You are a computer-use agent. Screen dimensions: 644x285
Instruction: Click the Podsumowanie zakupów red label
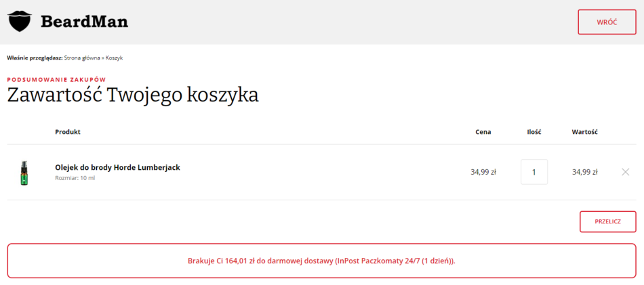point(56,79)
